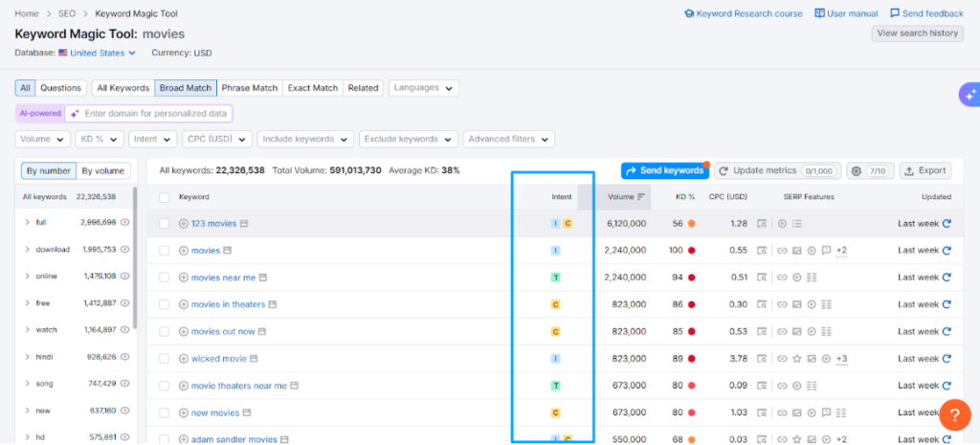Refresh metrics for 'new movies' row
This screenshot has width=980, height=445.
tap(947, 412)
